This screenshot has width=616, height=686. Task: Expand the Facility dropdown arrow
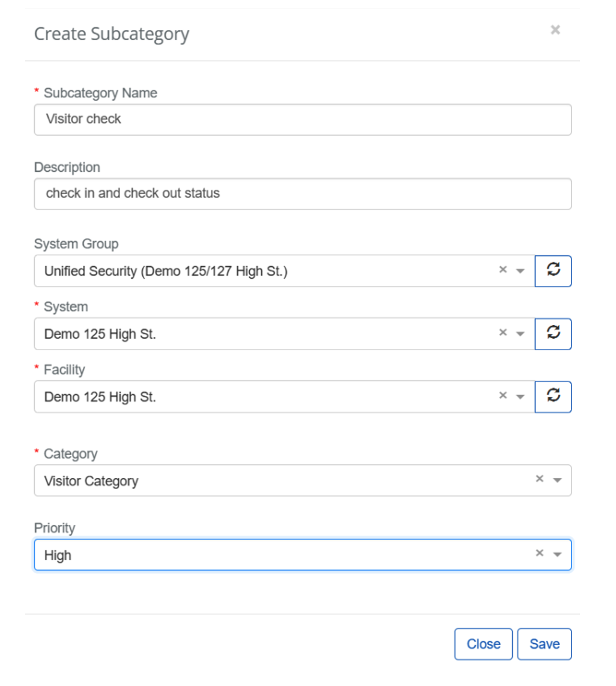click(521, 397)
